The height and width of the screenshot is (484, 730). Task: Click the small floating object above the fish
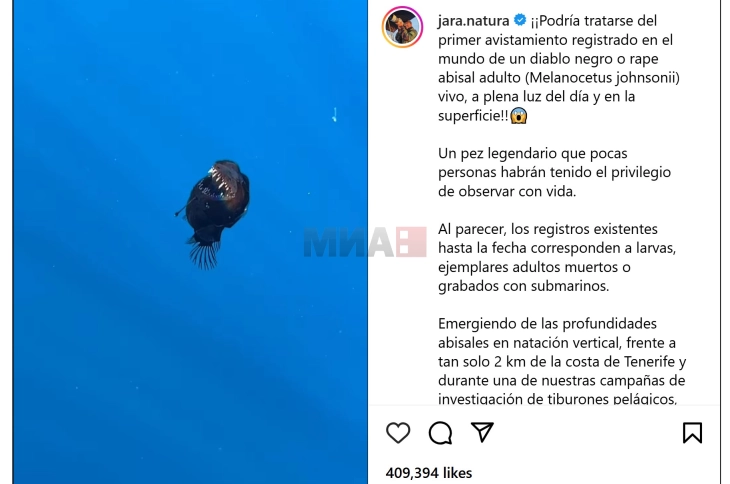(334, 114)
